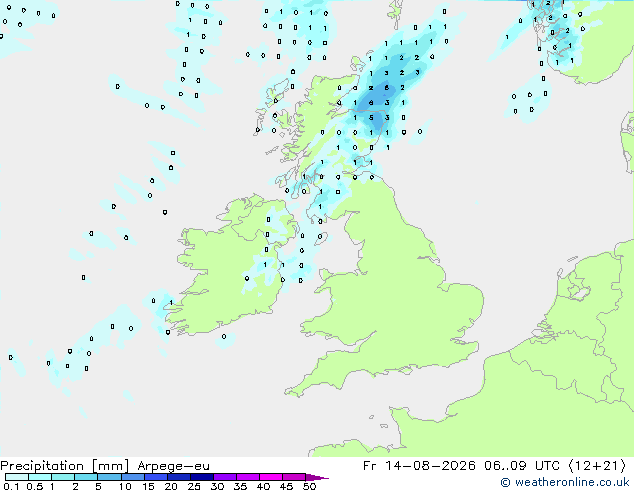This screenshot has height=490, width=634.
Task: Click the '40' legend scale label
Action: (264, 486)
